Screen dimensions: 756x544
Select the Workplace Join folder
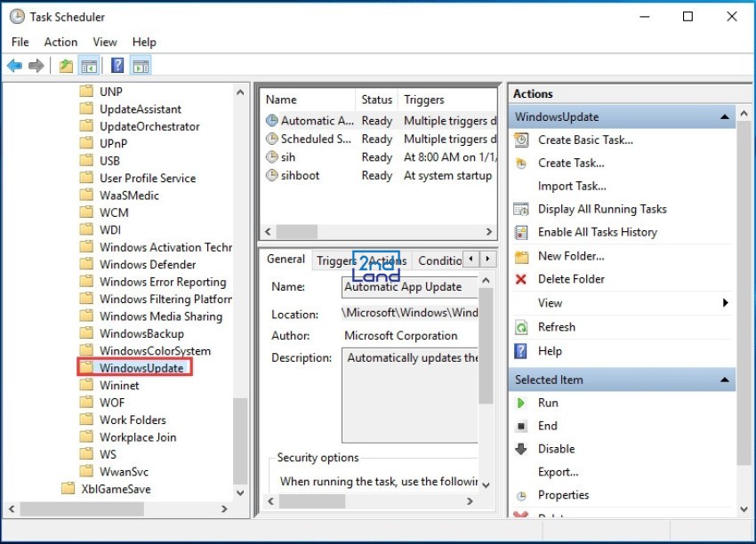[x=138, y=437]
